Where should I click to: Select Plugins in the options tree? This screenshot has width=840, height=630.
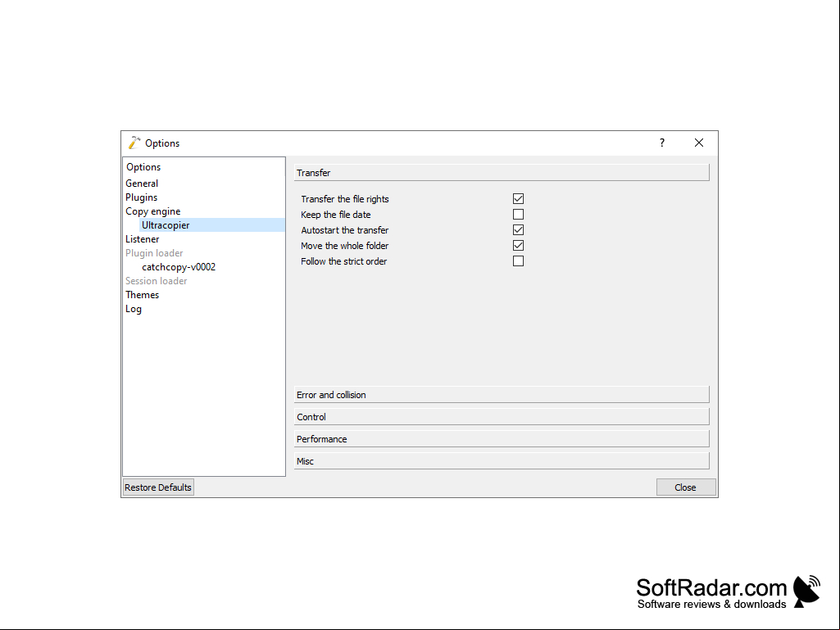[x=142, y=197]
